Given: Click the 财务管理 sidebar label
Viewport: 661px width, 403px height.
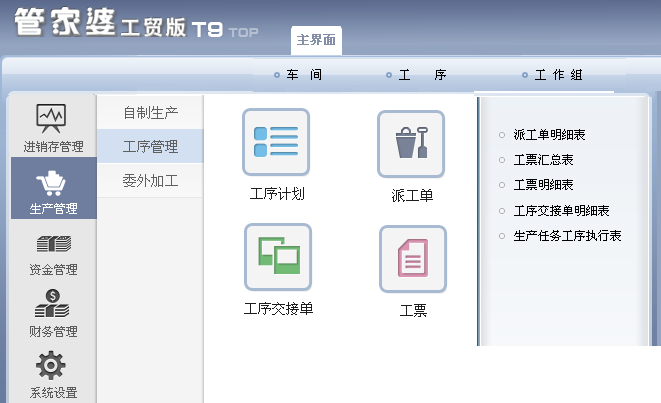Looking at the screenshot, I should 53,331.
